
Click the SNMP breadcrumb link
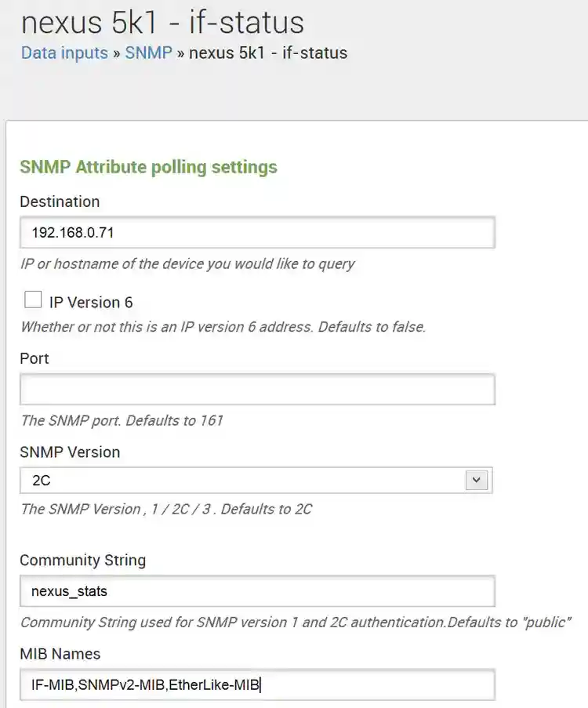(x=148, y=53)
